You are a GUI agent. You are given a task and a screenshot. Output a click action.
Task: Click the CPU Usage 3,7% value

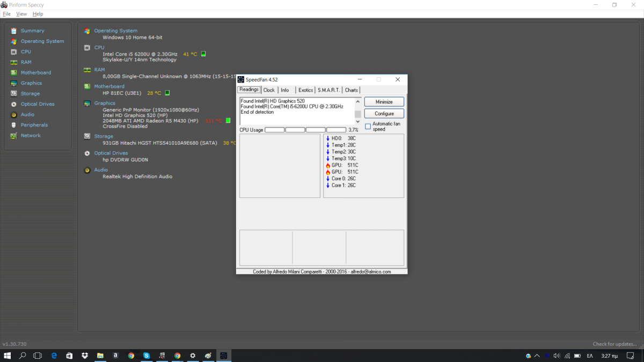(x=353, y=130)
